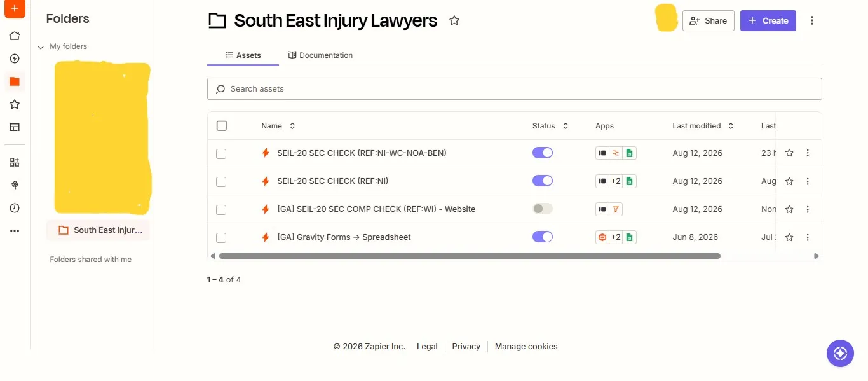Click the large folder icon beside page title
The height and width of the screenshot is (381, 868).
coord(217,21)
